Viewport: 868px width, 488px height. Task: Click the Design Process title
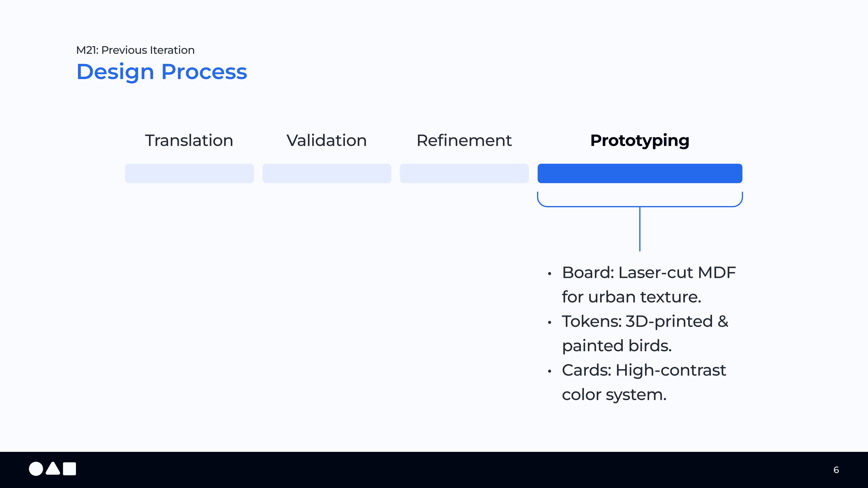(x=162, y=72)
